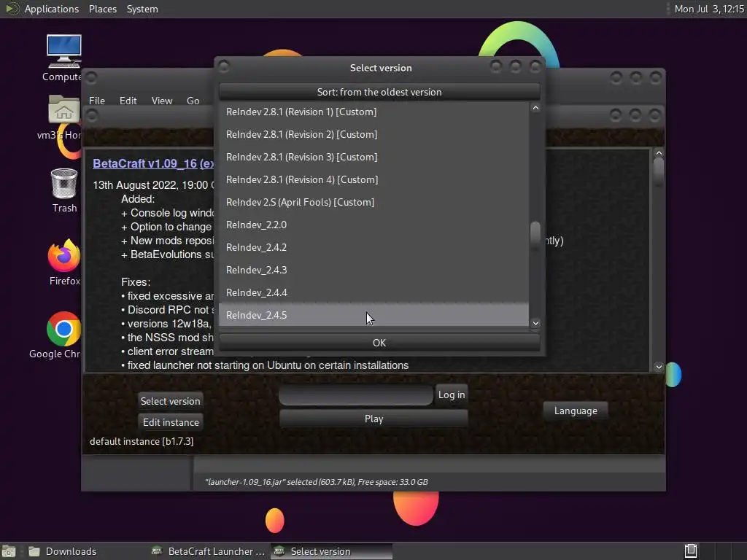Switch to Select version taskbar entry
Screen dimensions: 747x560
[x=331, y=551]
